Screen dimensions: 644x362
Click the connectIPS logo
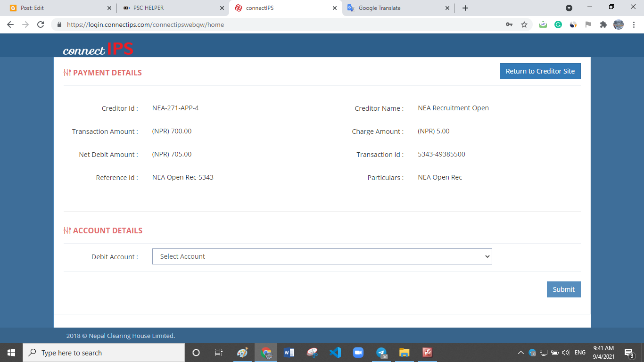[x=98, y=49]
